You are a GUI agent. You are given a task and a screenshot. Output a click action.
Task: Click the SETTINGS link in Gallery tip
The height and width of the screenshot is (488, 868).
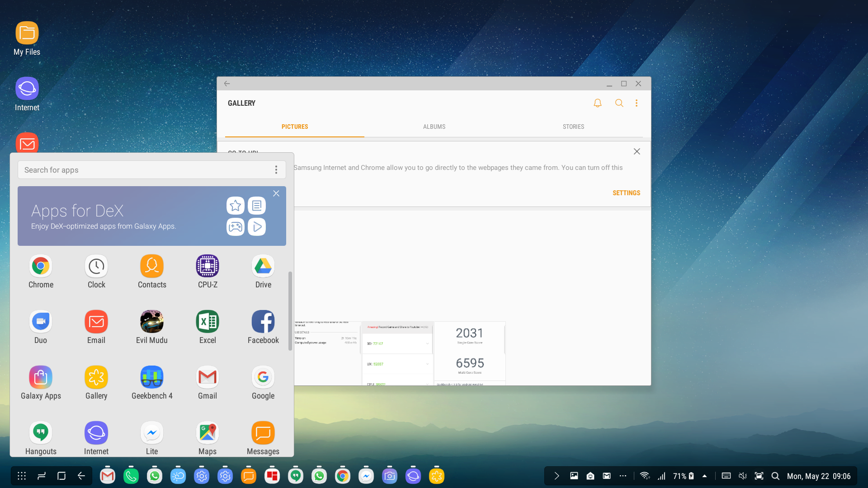pos(626,193)
